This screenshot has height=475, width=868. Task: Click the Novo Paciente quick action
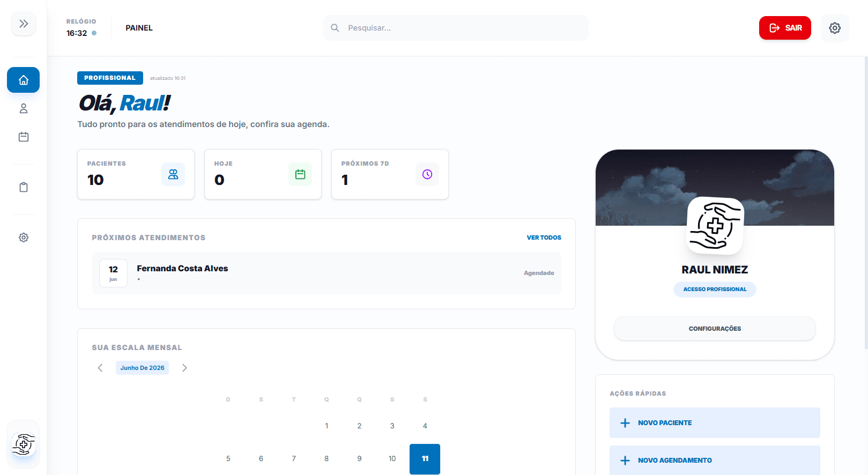pyautogui.click(x=715, y=423)
